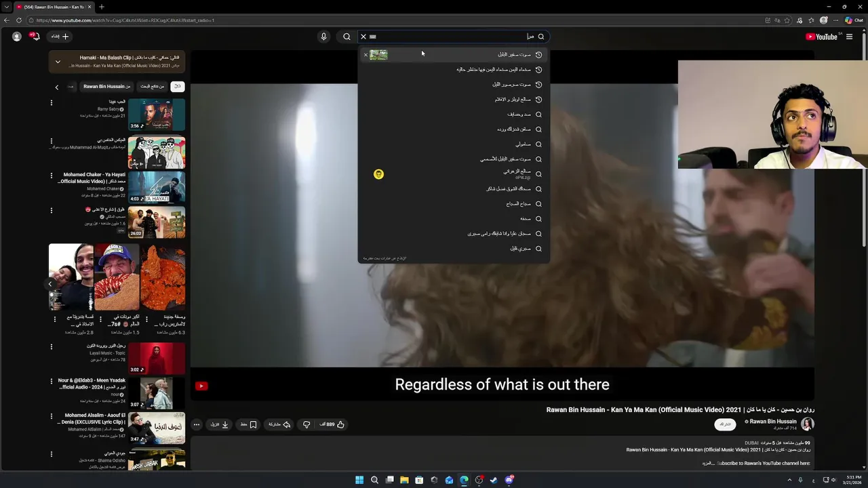The height and width of the screenshot is (488, 868).
Task: Open the Windows taskbar search
Action: tap(374, 480)
